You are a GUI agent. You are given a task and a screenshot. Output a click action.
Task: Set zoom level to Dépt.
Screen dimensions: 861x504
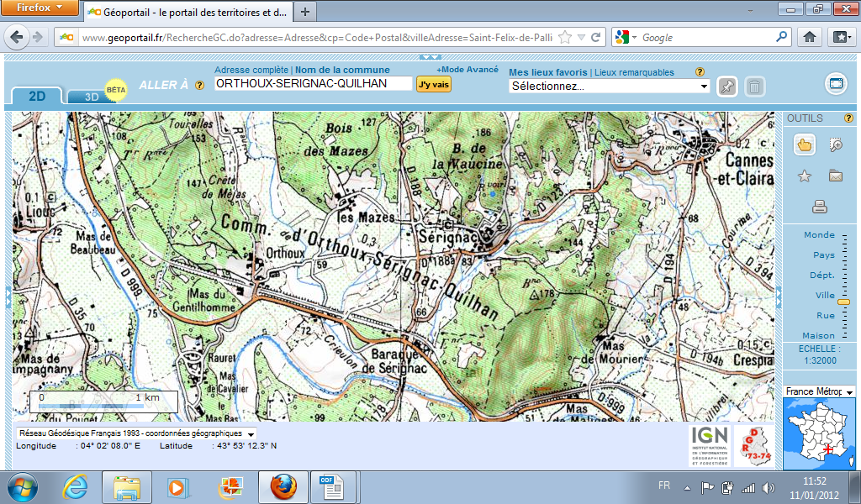coord(822,275)
